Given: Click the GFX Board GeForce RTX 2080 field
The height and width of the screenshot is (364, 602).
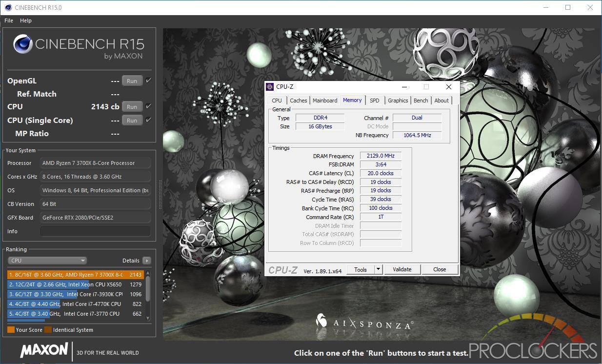Looking at the screenshot, I should click(x=95, y=218).
